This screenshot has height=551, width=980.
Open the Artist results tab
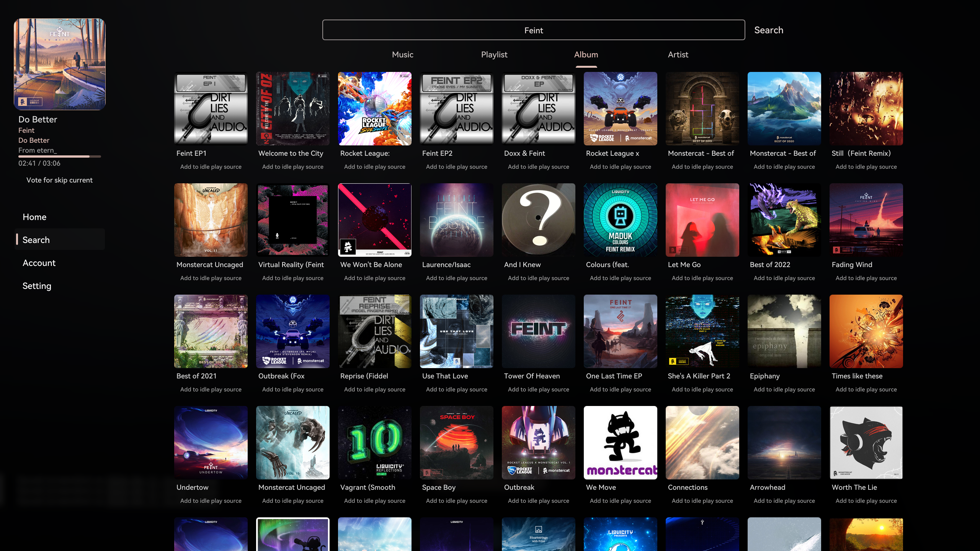pos(678,55)
